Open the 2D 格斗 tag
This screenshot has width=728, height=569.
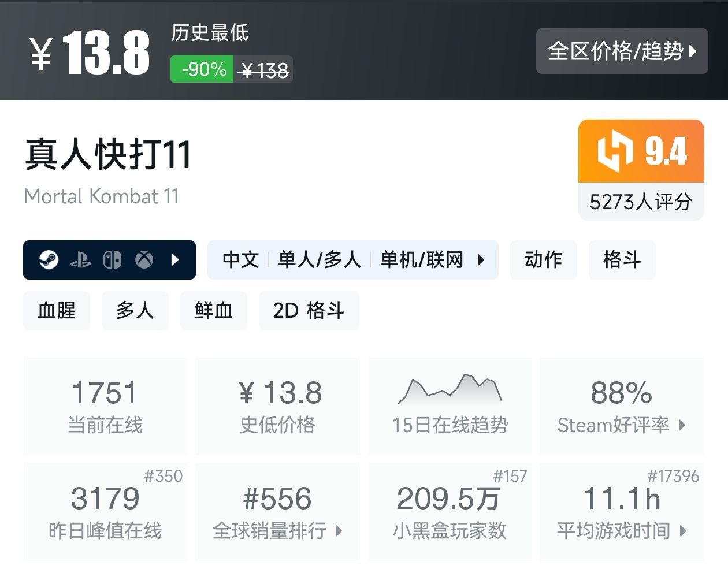309,311
